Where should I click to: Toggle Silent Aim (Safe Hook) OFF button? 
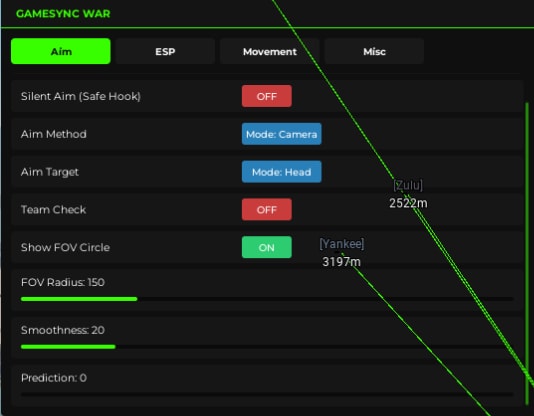[267, 96]
